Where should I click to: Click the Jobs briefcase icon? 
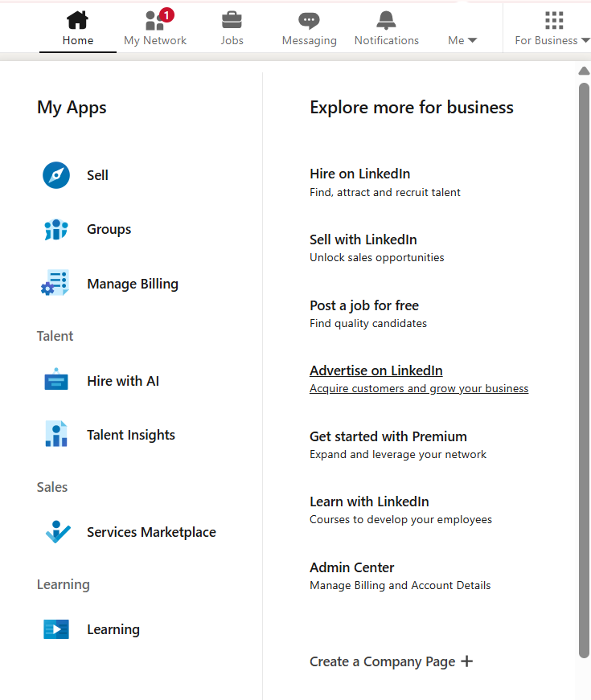tap(232, 20)
